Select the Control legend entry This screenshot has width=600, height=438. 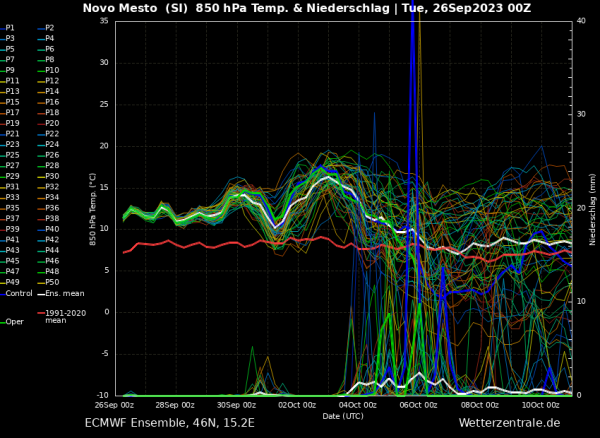click(16, 294)
